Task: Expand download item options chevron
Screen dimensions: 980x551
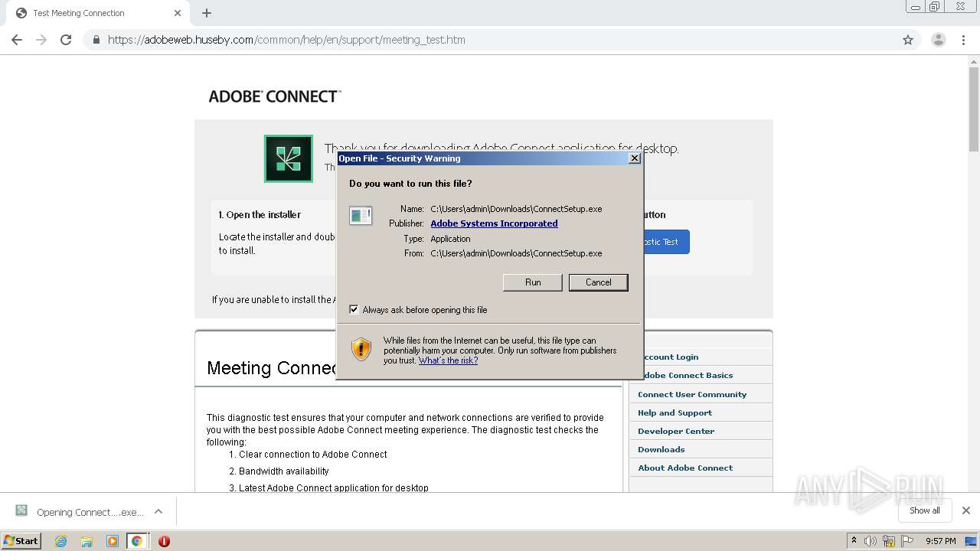Action: coord(158,511)
